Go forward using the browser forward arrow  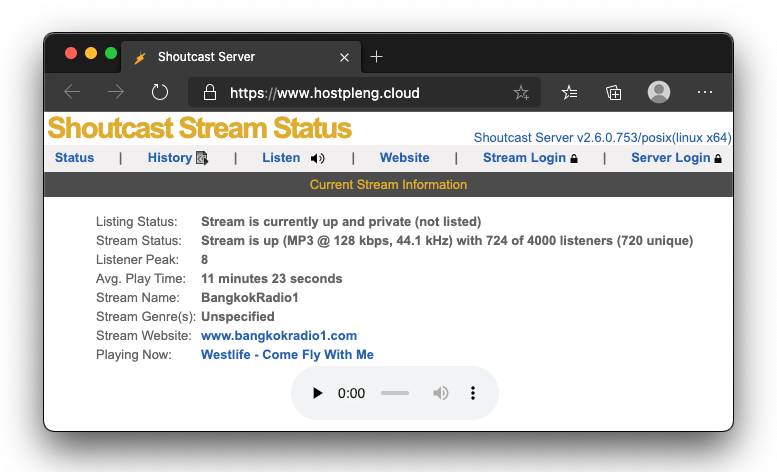point(116,92)
